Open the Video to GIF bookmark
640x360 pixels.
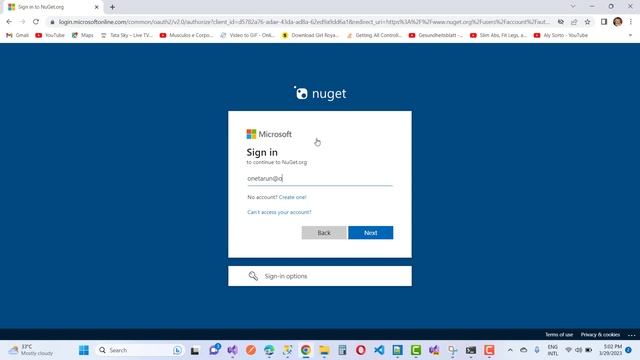[247, 36]
